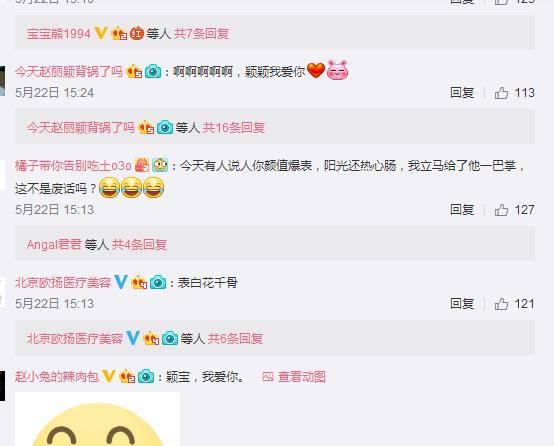
Task: Open Angal君君 user profile
Action: tap(54, 245)
